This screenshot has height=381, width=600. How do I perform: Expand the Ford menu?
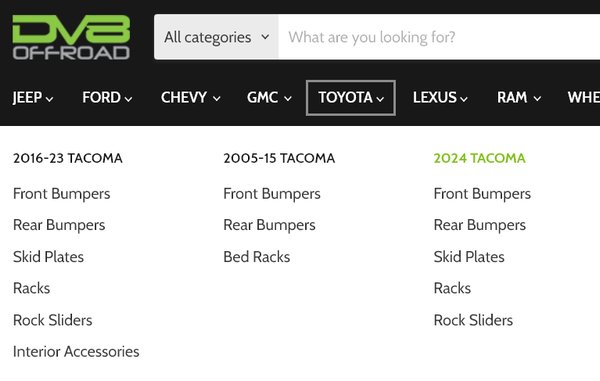pyautogui.click(x=107, y=98)
